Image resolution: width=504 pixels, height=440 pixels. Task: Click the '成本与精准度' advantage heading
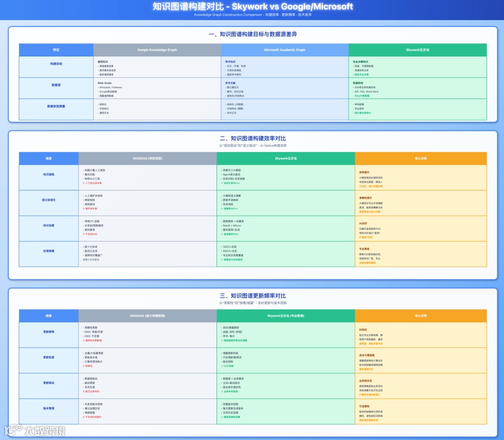pyautogui.click(x=367, y=356)
